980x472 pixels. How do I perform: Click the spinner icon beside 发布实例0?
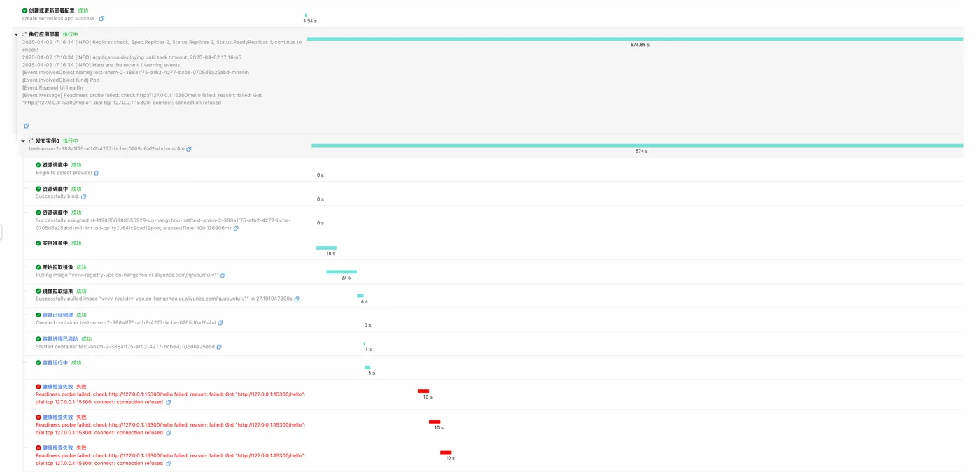(31, 141)
